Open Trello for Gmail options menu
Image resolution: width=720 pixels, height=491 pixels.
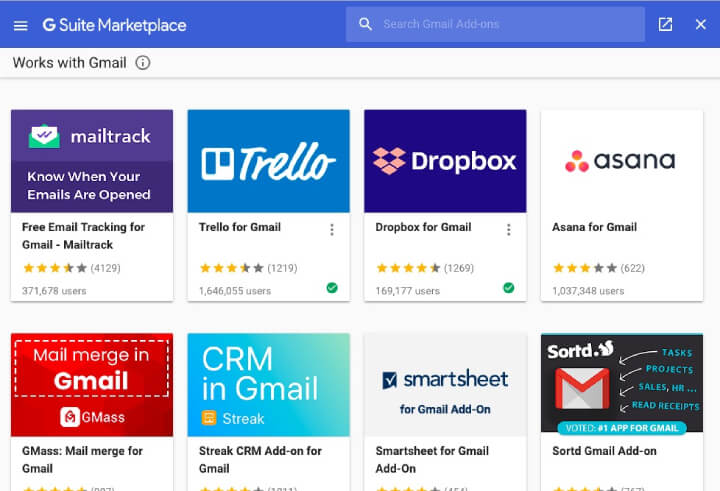tap(332, 230)
